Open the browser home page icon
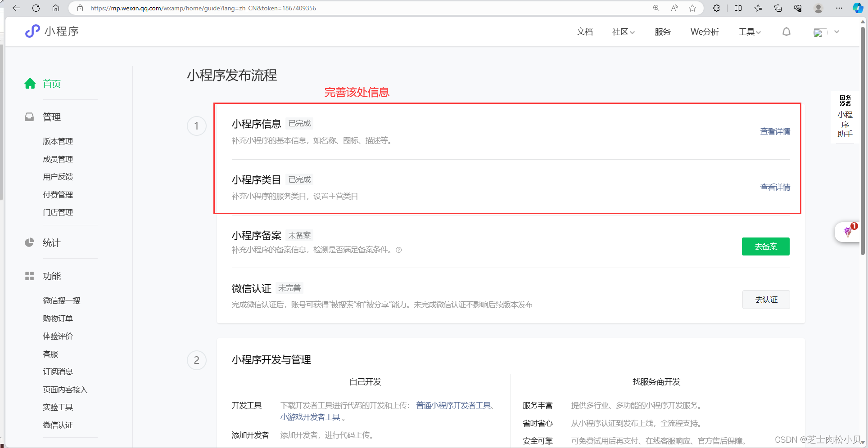Screen dimensions: 868x448 (x=56, y=8)
